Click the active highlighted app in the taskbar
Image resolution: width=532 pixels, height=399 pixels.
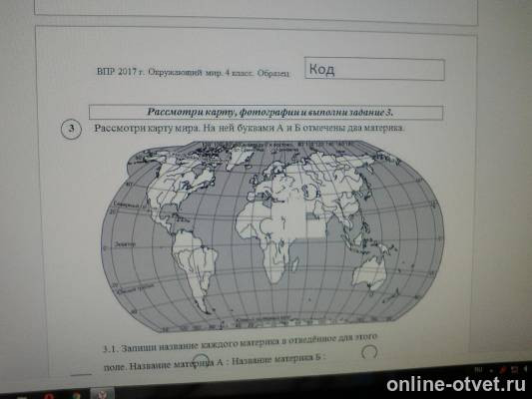[x=102, y=393]
